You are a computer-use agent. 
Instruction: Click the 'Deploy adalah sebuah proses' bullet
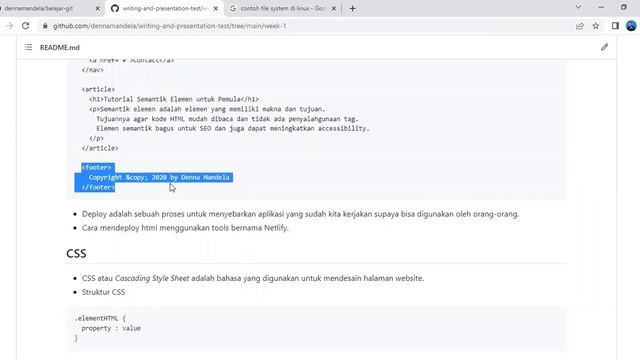pos(300,214)
